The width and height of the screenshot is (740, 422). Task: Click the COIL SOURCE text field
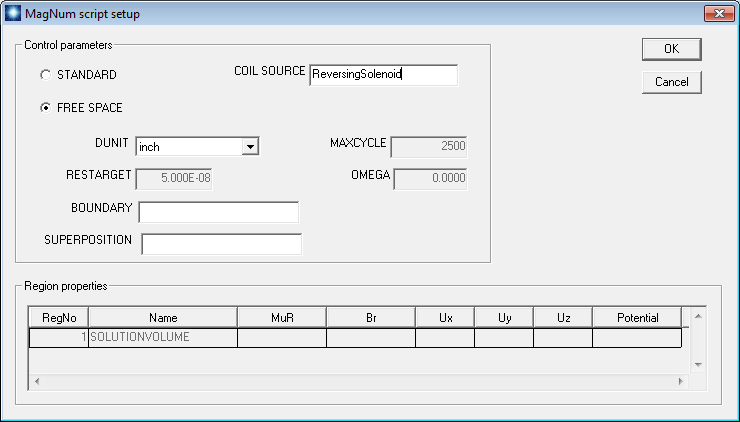[x=383, y=75]
